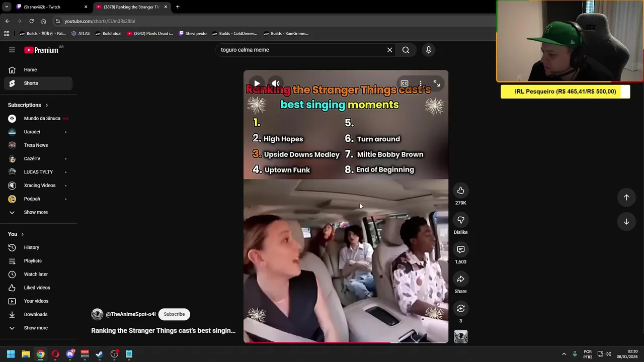Open Mundo da Sinuca subscription

(x=38, y=118)
